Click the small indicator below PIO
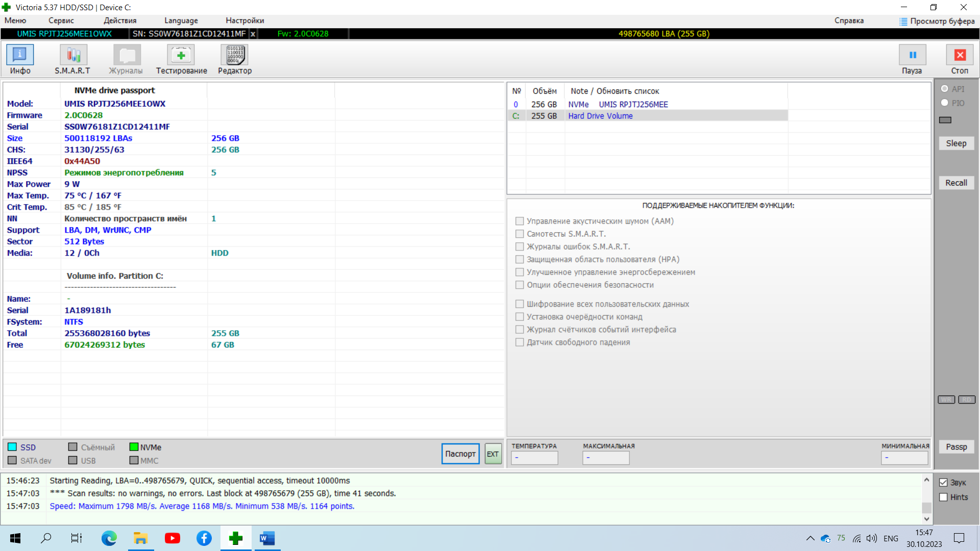980x551 pixels. [x=945, y=120]
